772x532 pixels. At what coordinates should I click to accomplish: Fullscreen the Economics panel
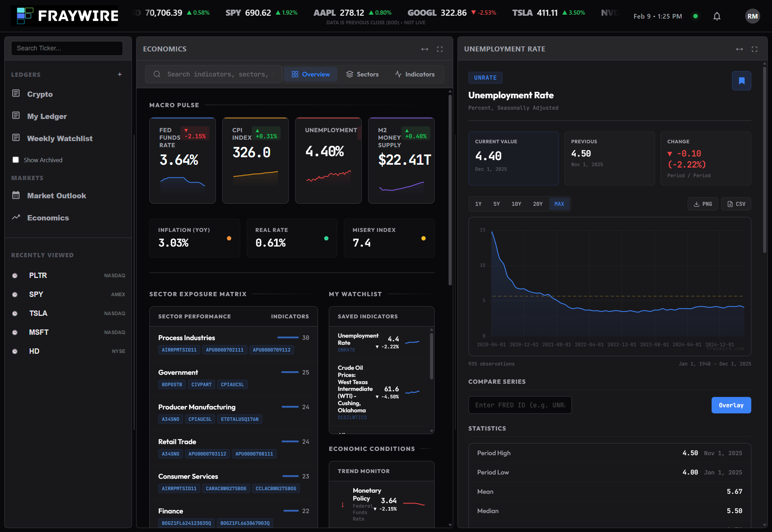[x=440, y=49]
